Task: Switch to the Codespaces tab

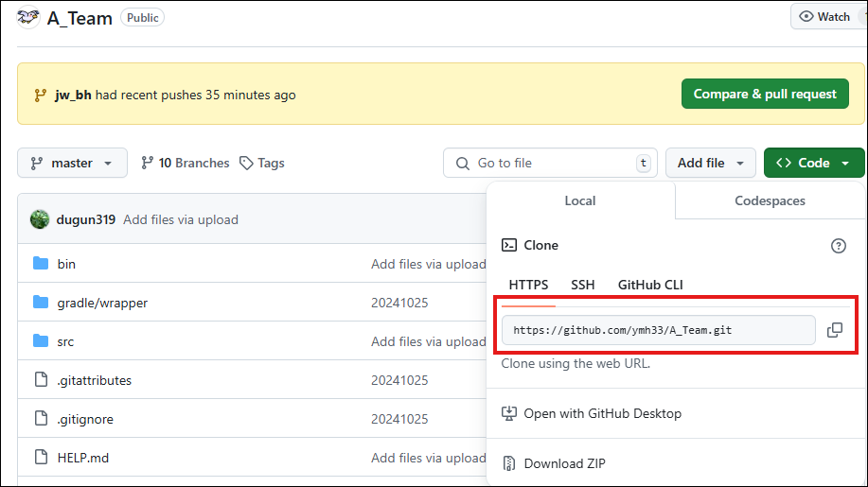Action: (x=770, y=200)
